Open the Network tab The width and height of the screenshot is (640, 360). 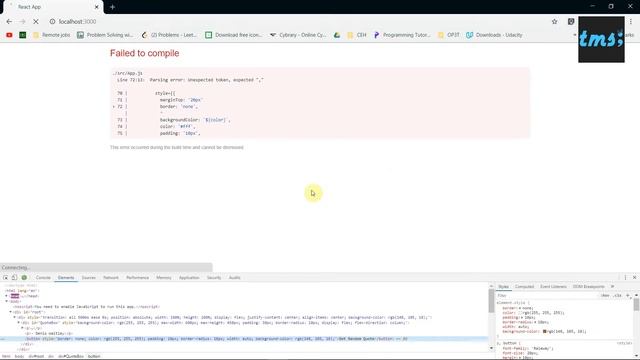click(x=111, y=278)
